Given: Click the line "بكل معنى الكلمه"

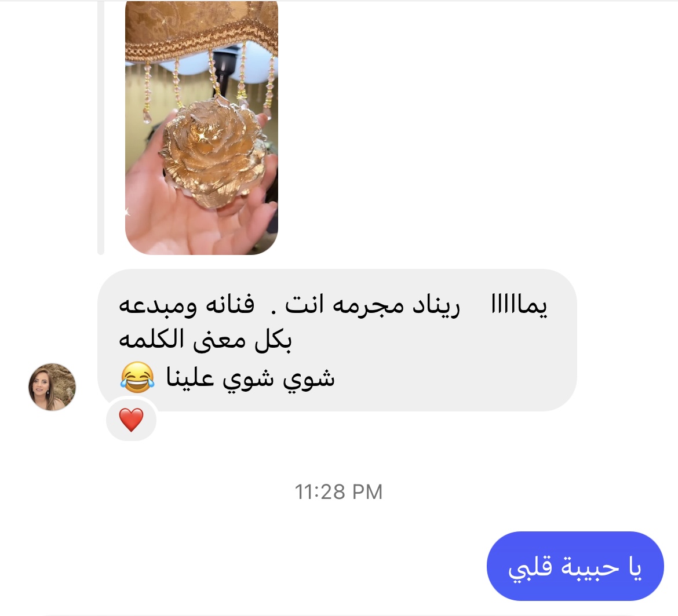Looking at the screenshot, I should coord(205,341).
